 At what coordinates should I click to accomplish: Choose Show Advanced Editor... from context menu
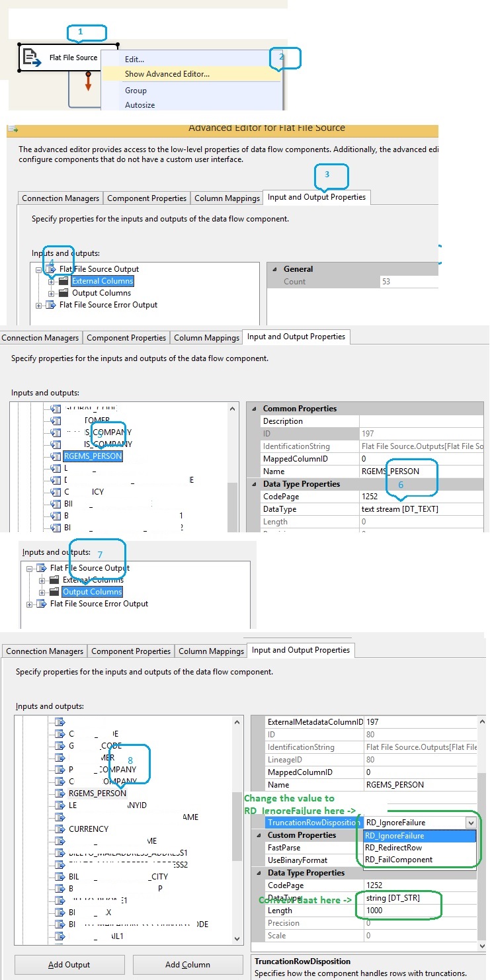167,74
